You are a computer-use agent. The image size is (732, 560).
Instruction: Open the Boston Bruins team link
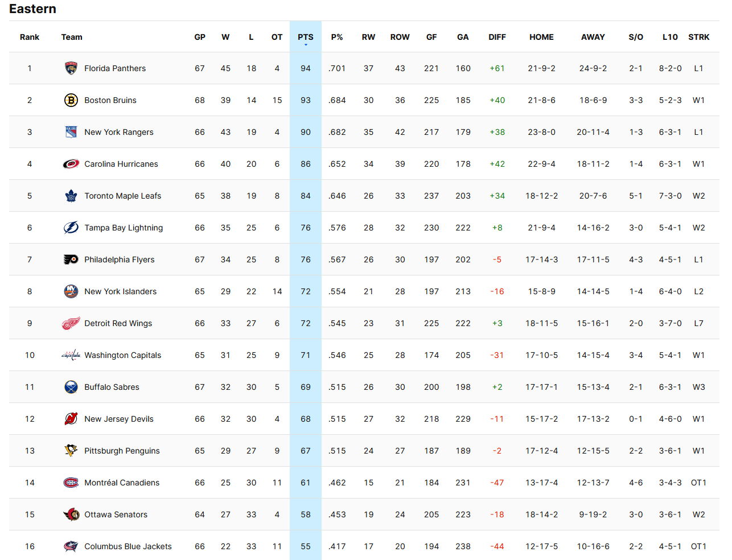coord(110,100)
